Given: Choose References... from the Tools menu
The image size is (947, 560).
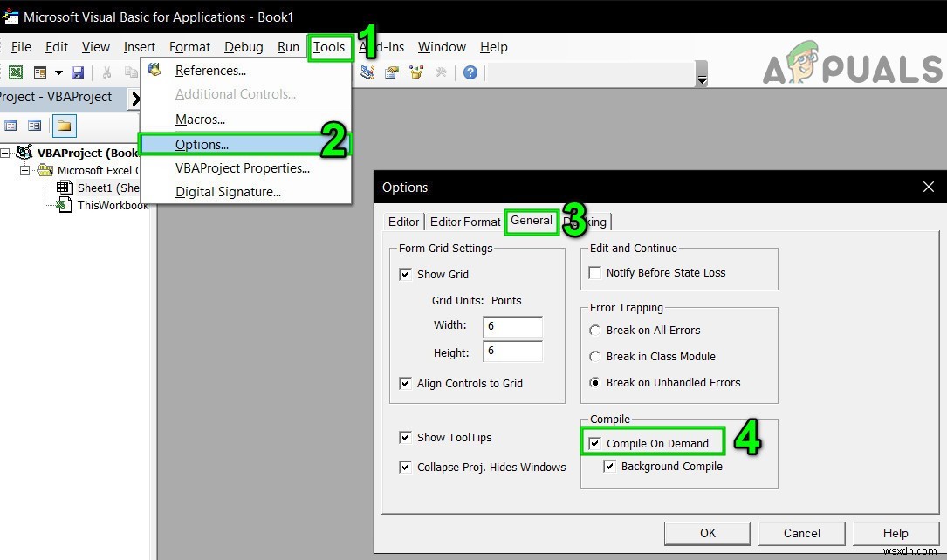Looking at the screenshot, I should [x=246, y=71].
